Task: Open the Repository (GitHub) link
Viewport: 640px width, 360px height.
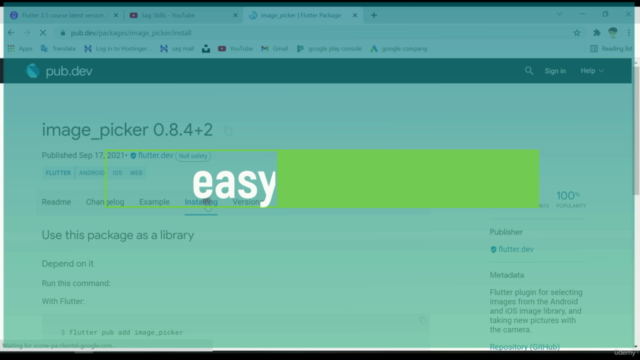Action: click(524, 347)
